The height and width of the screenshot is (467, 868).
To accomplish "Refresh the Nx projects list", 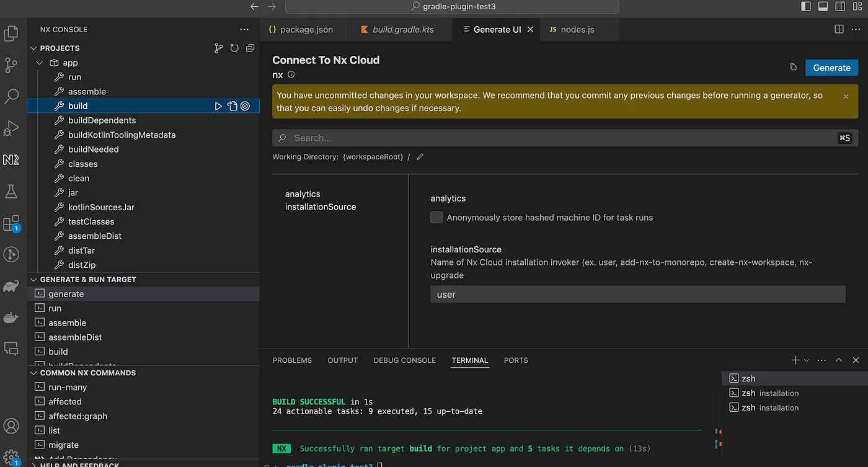I will pyautogui.click(x=234, y=48).
